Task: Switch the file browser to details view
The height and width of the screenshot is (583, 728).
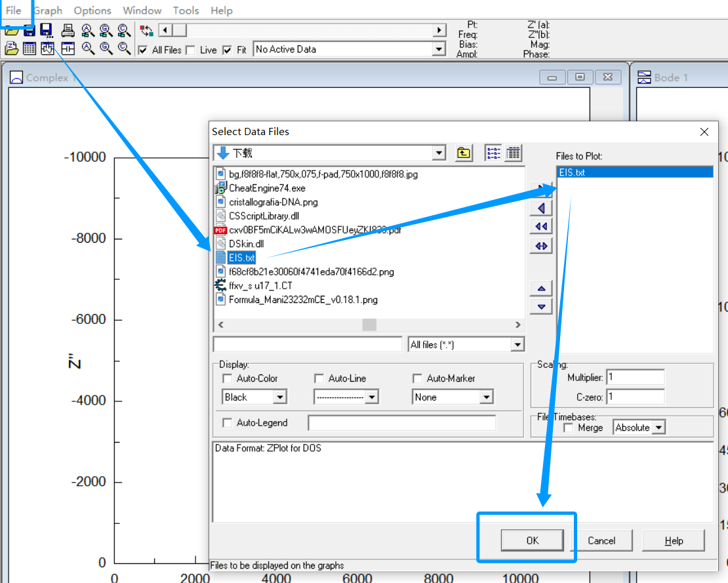Action: click(x=514, y=153)
